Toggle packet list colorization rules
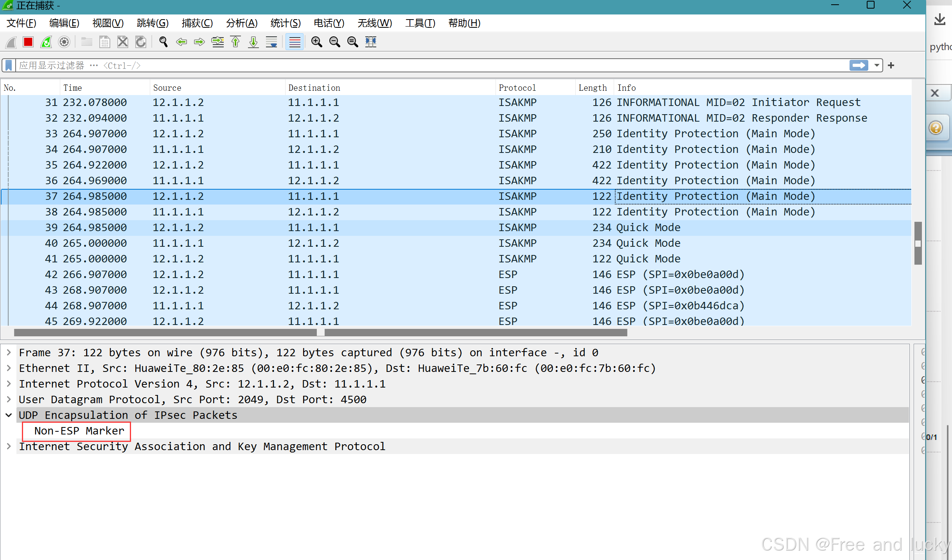This screenshot has width=952, height=560. point(295,42)
